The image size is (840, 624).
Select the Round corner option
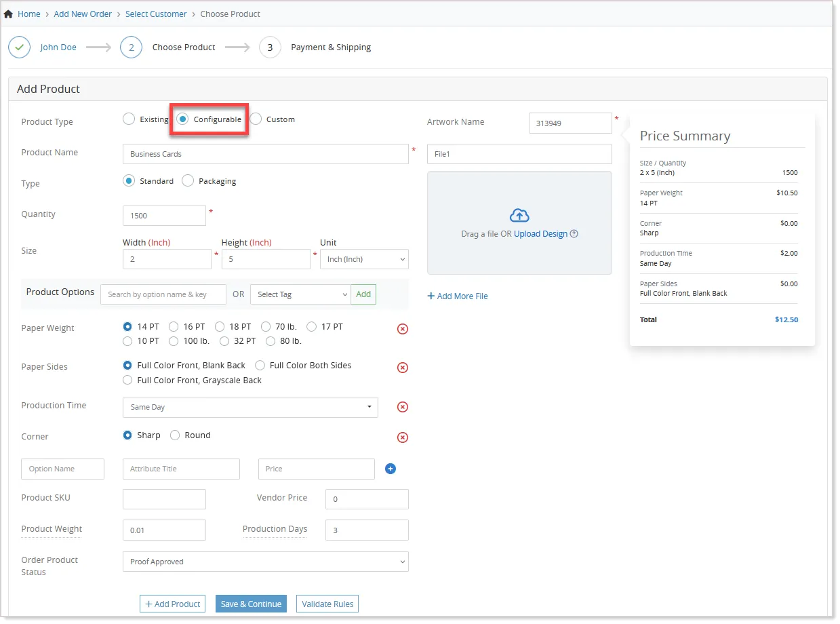(175, 435)
